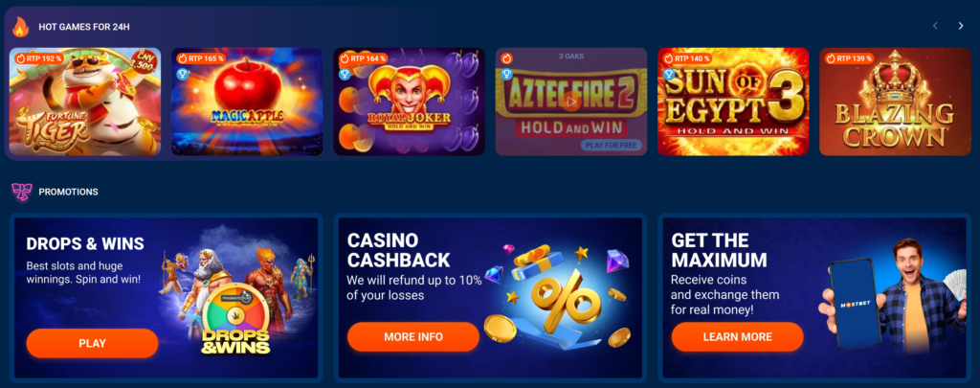Screen dimensions: 980x388
Task: Click the trophy badge on Sun of Egypt 3
Action: point(669,75)
